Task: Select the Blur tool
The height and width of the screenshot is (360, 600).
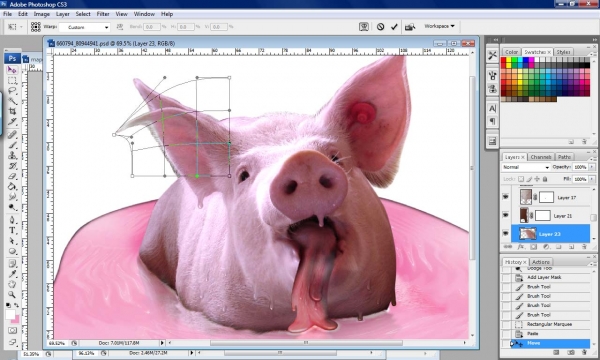Action: coord(12,197)
